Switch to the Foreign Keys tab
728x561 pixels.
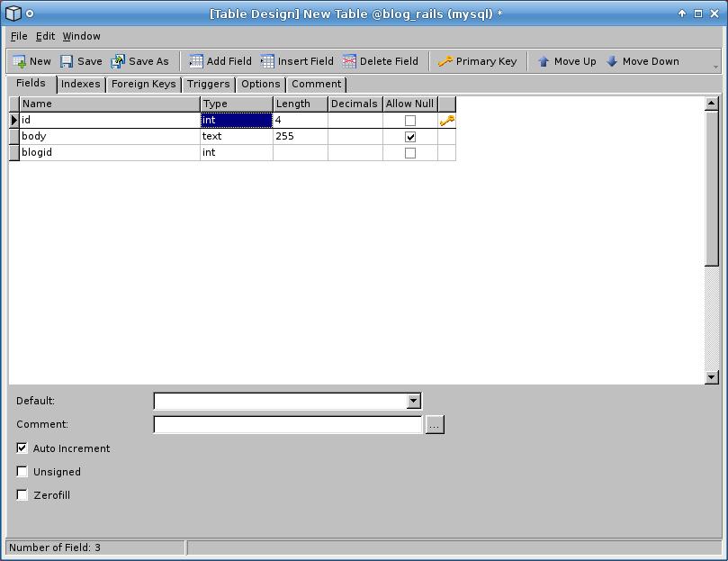click(143, 84)
